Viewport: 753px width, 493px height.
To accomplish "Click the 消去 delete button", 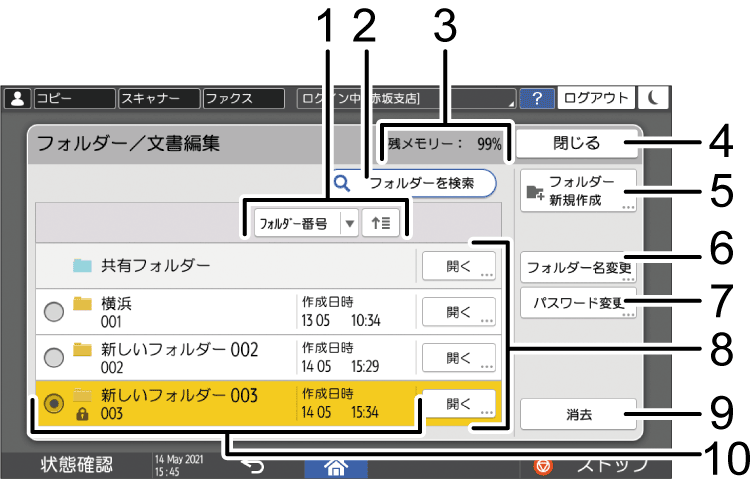I will click(578, 414).
